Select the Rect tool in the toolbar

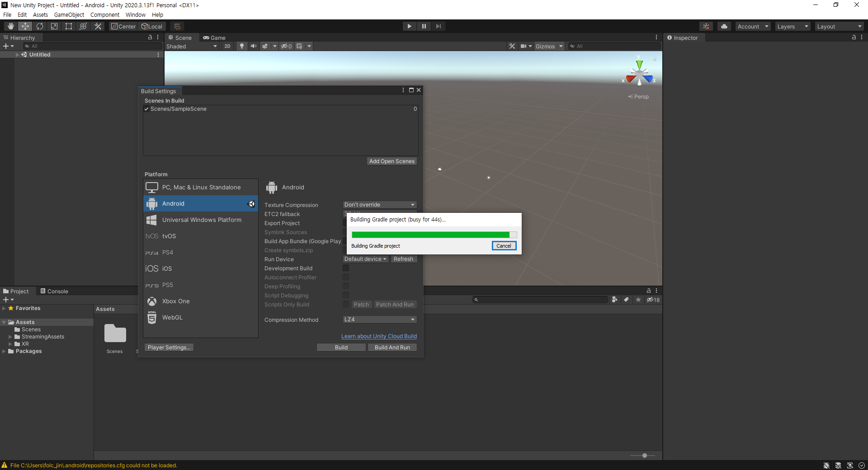click(x=69, y=26)
